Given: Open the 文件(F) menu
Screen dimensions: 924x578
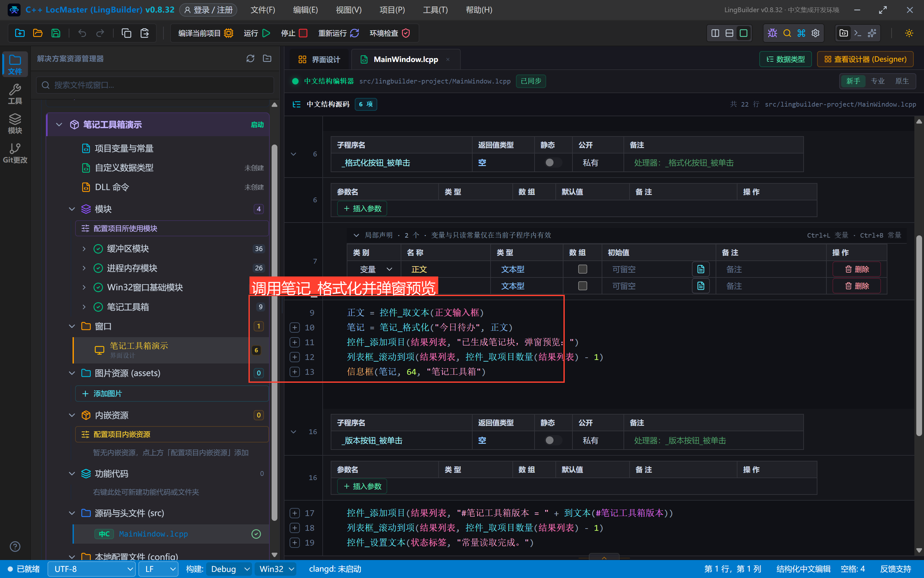Looking at the screenshot, I should (263, 10).
